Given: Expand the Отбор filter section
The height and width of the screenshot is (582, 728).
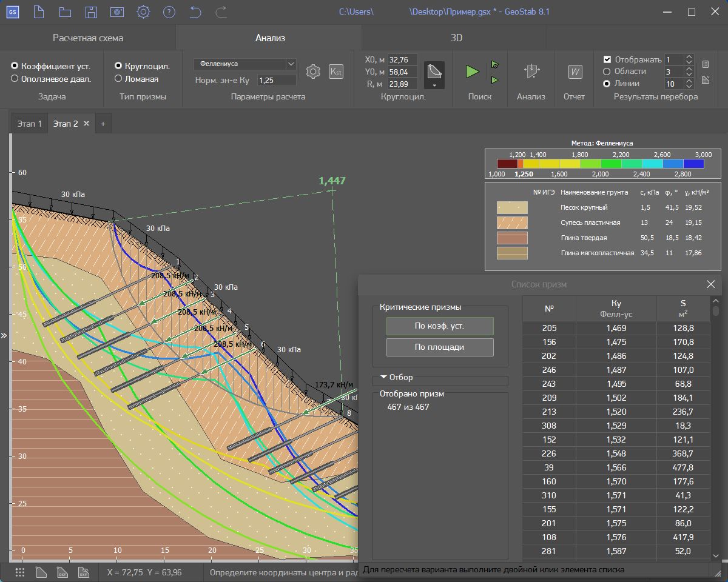Looking at the screenshot, I should click(x=383, y=377).
